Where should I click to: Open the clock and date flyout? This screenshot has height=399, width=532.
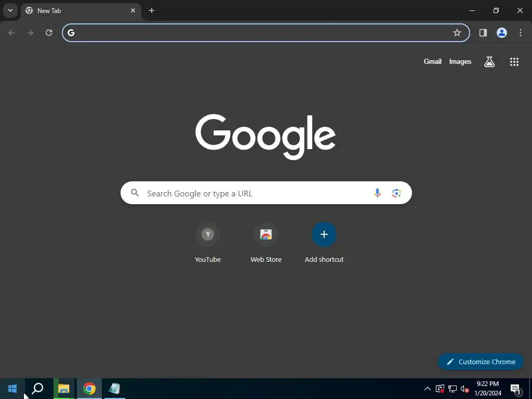(487, 389)
